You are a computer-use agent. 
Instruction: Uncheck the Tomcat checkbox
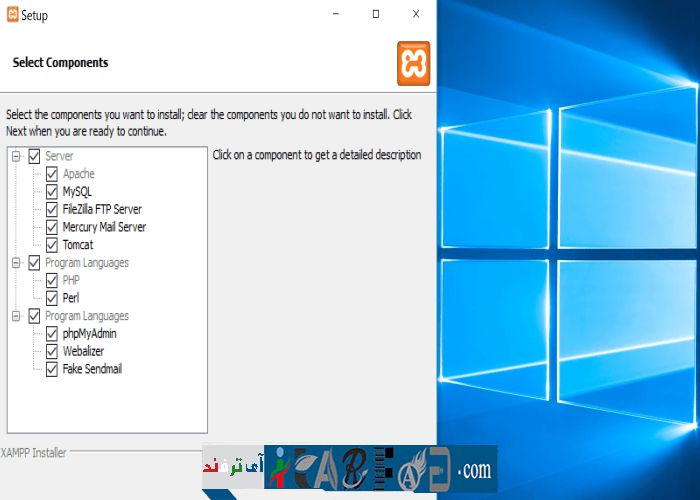tap(52, 245)
